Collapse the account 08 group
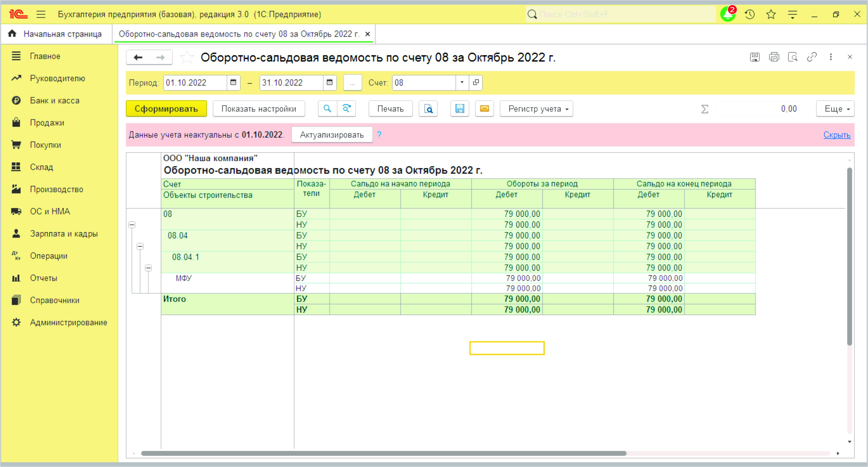Image resolution: width=868 pixels, height=467 pixels. pyautogui.click(x=132, y=224)
